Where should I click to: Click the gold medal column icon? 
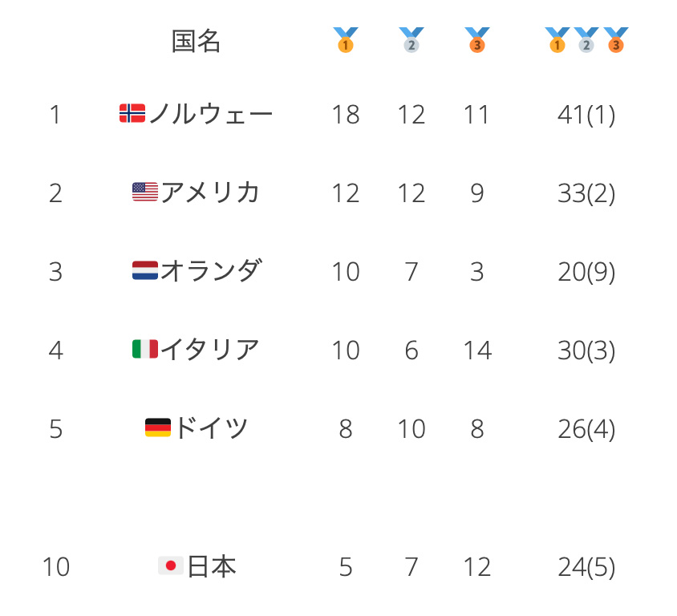click(x=346, y=40)
